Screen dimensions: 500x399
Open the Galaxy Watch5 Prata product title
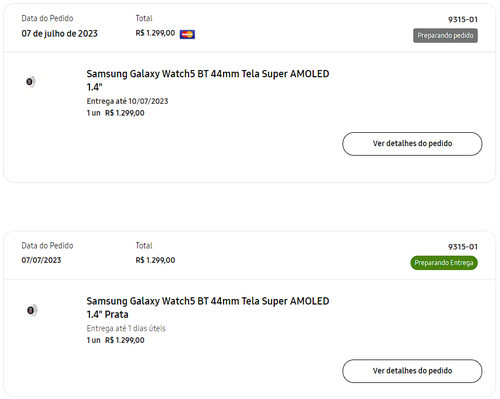click(x=208, y=308)
